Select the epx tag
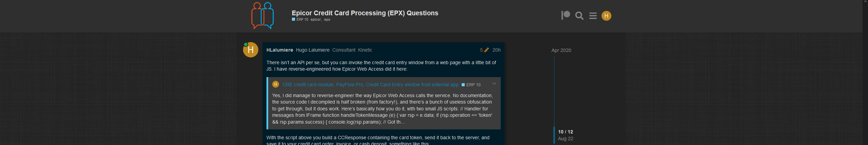The width and height of the screenshot is (868, 145). click(327, 20)
